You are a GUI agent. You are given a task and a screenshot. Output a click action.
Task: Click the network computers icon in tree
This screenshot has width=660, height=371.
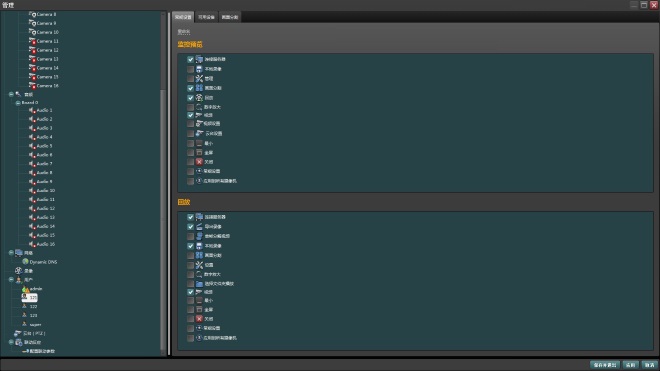19,253
